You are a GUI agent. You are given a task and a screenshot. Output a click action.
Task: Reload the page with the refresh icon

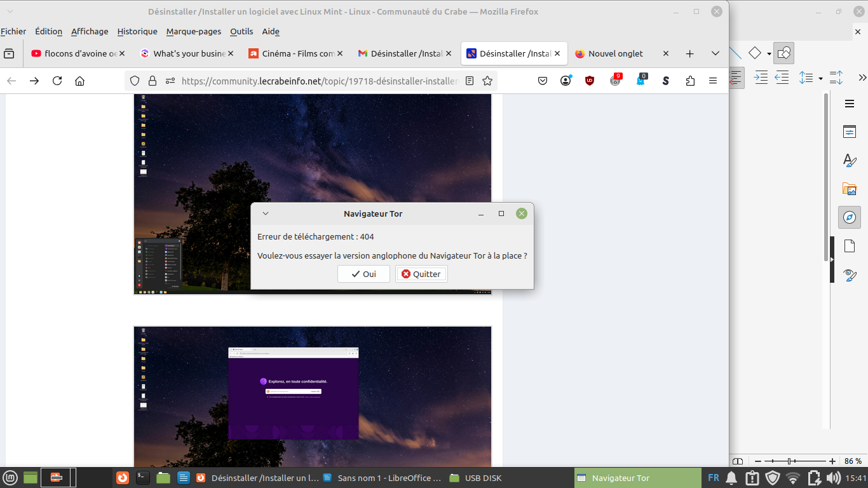click(57, 81)
